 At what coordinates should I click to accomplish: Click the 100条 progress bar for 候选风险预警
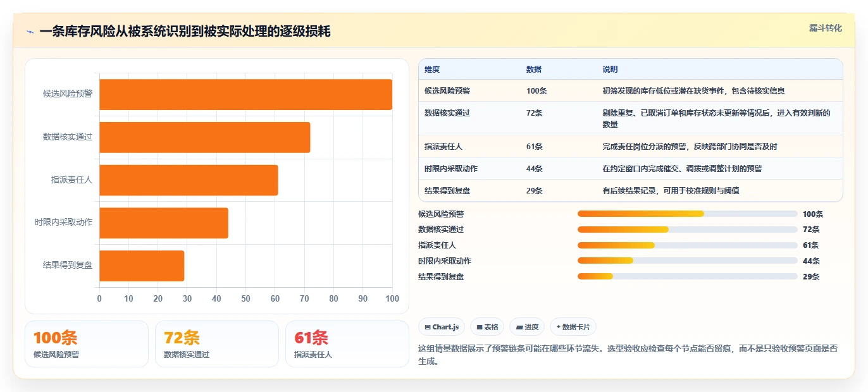688,214
